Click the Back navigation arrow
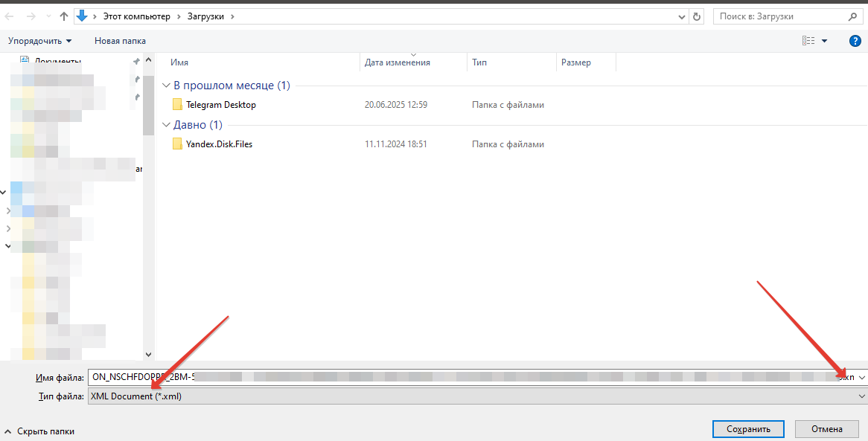This screenshot has width=868, height=441. click(10, 16)
